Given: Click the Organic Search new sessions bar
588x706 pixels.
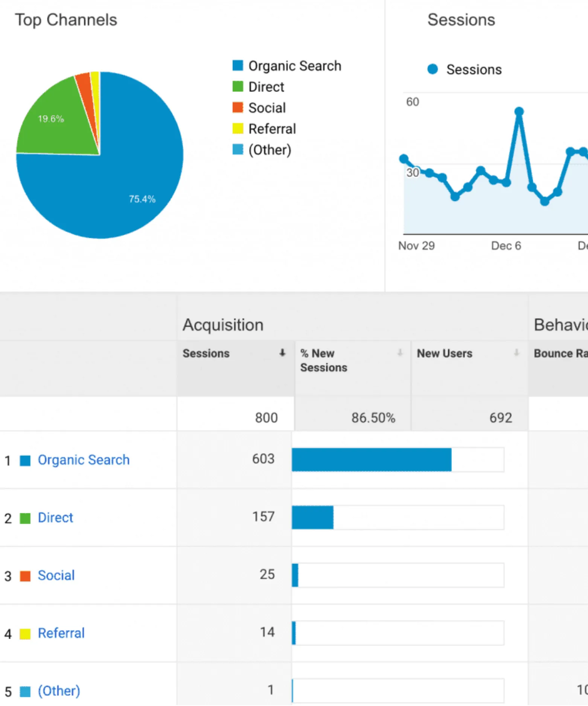Looking at the screenshot, I should pos(372,460).
